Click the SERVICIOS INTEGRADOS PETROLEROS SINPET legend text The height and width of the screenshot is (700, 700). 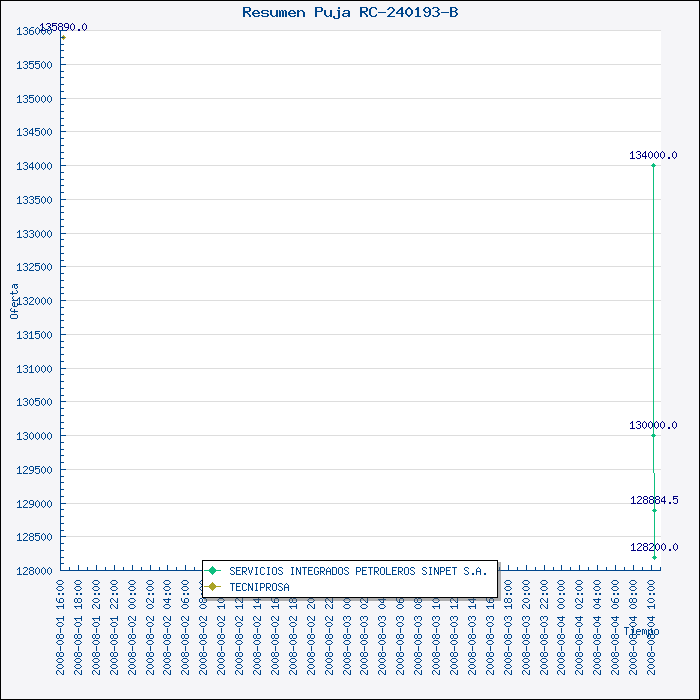pyautogui.click(x=357, y=571)
